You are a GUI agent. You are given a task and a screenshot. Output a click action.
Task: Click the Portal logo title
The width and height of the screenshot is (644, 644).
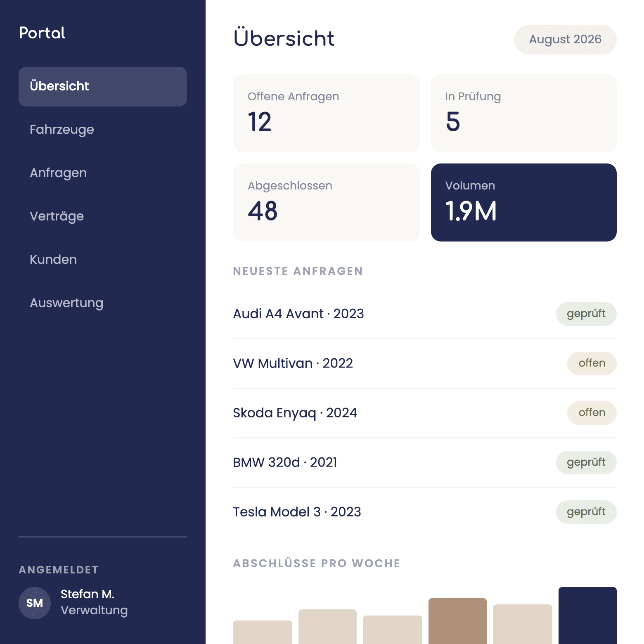[x=42, y=33]
